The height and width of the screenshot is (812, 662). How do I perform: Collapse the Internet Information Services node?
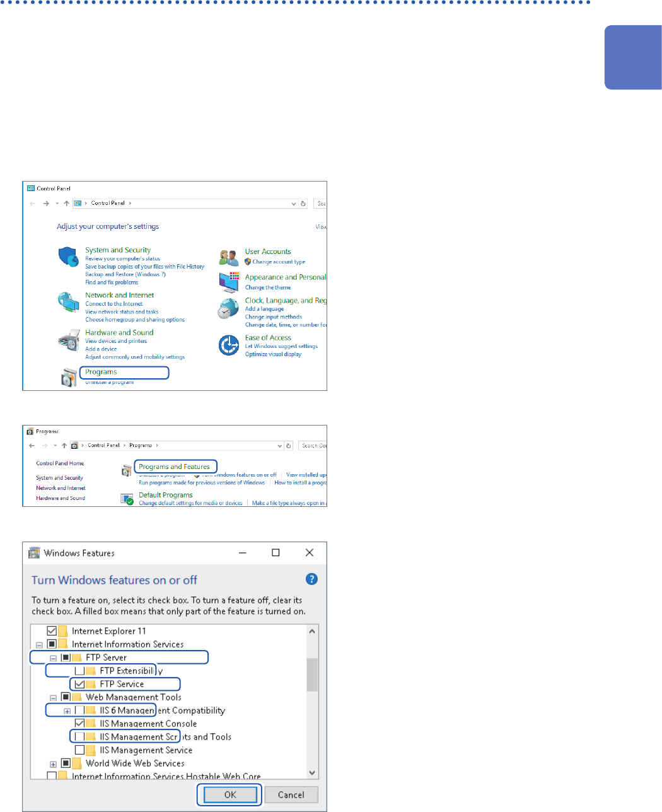click(x=39, y=645)
